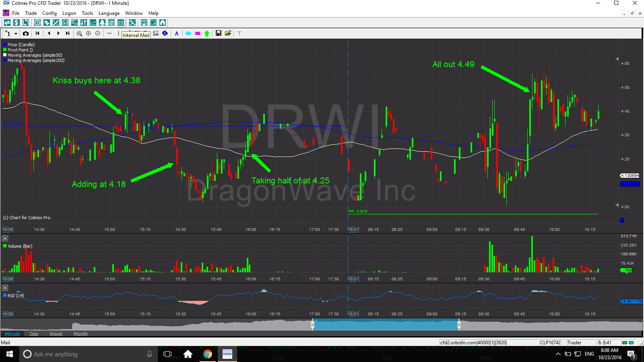This screenshot has height=362, width=644.
Task: Open a chart with the line-chart toolbar icon
Action: coord(93,23)
